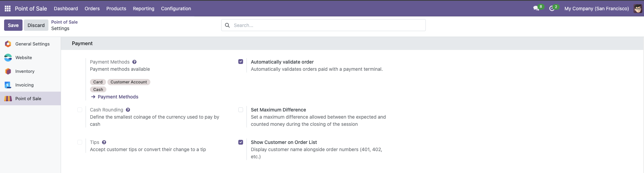Image resolution: width=644 pixels, height=173 pixels.
Task: Focus the settings search field
Action: tap(324, 25)
